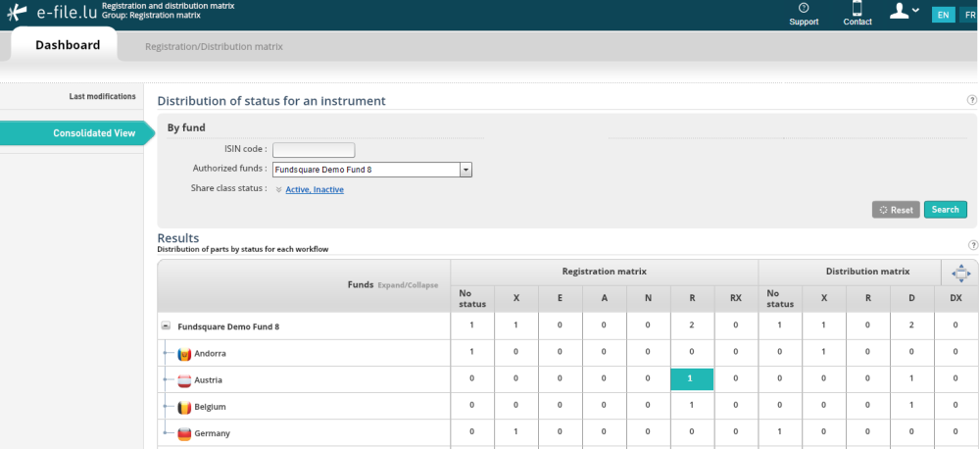
Task: Collapse the Fundsquare Demo Fund 8 row
Action: pos(166,326)
